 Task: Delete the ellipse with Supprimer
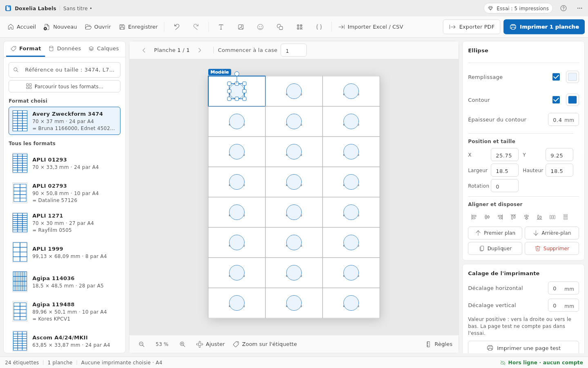click(x=552, y=249)
